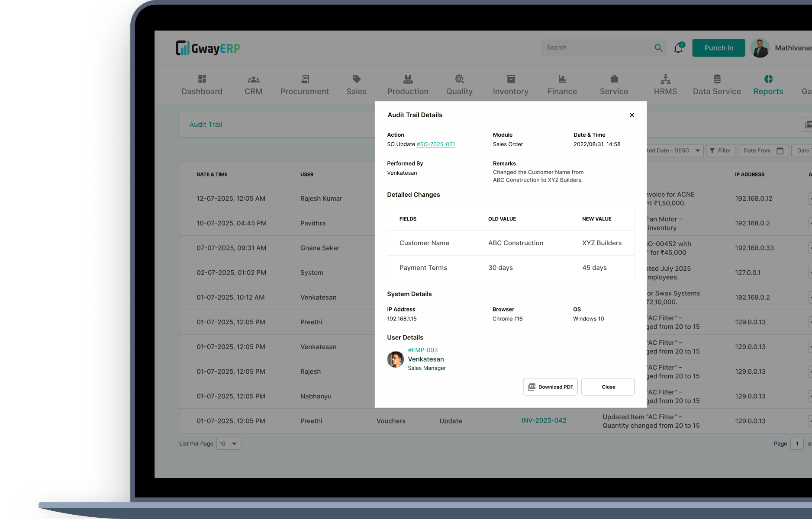Go to the Finance menu

coord(562,85)
